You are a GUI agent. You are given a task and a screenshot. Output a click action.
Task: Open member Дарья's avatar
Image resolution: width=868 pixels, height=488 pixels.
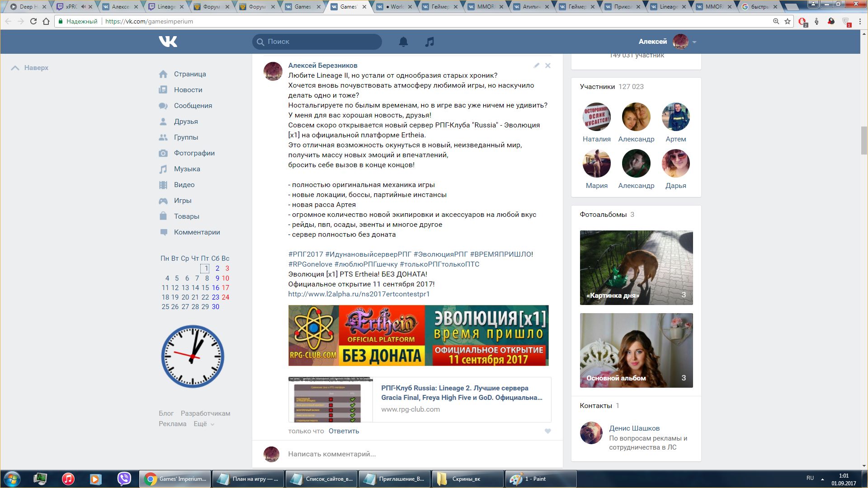point(676,164)
